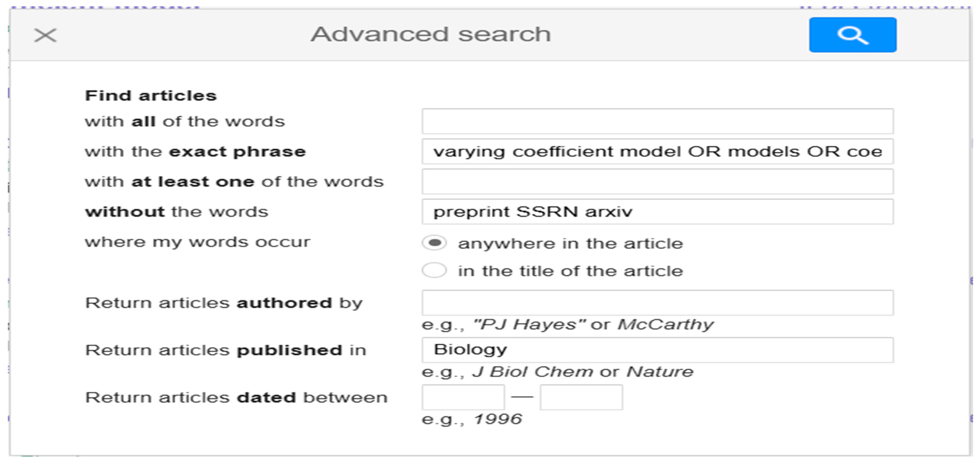Click the "anywhere in the article" label text
980x462 pixels.
tap(570, 244)
